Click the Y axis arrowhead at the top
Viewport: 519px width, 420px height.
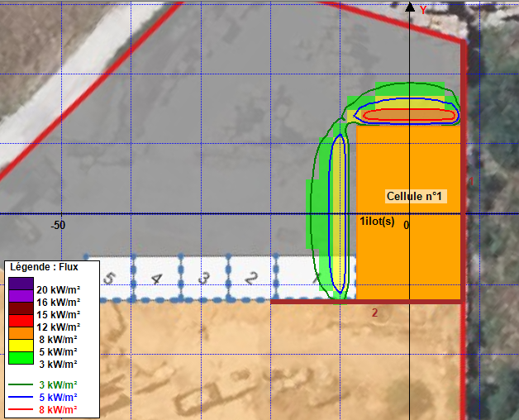(410, 7)
